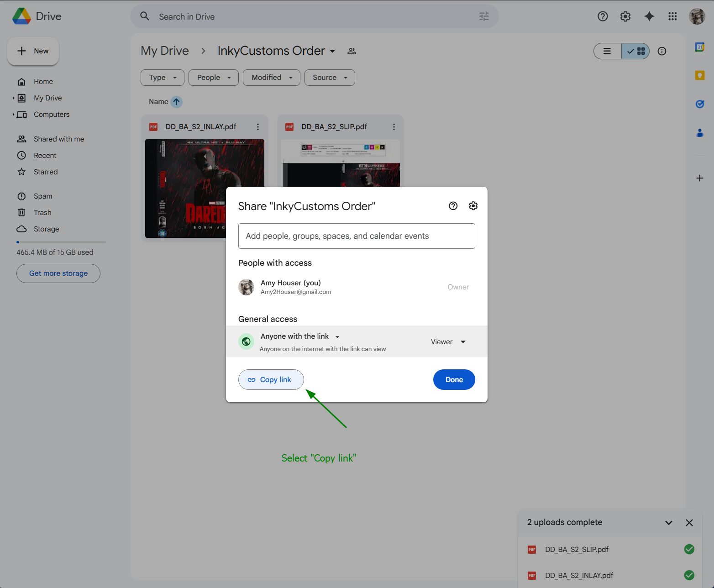Click the Amy Houser (you) entry
Screen dimensions: 714x588
point(357,287)
